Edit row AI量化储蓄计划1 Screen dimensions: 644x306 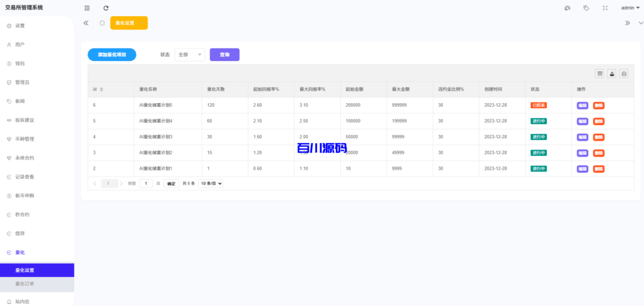tap(582, 168)
